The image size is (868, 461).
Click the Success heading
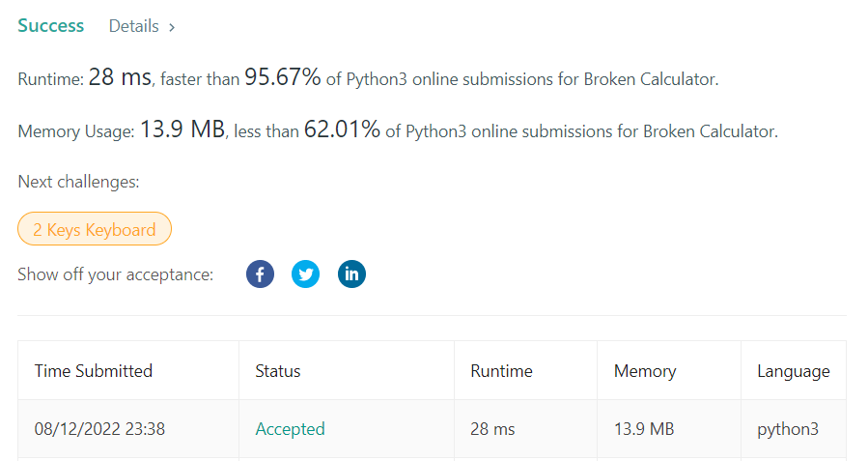(51, 25)
